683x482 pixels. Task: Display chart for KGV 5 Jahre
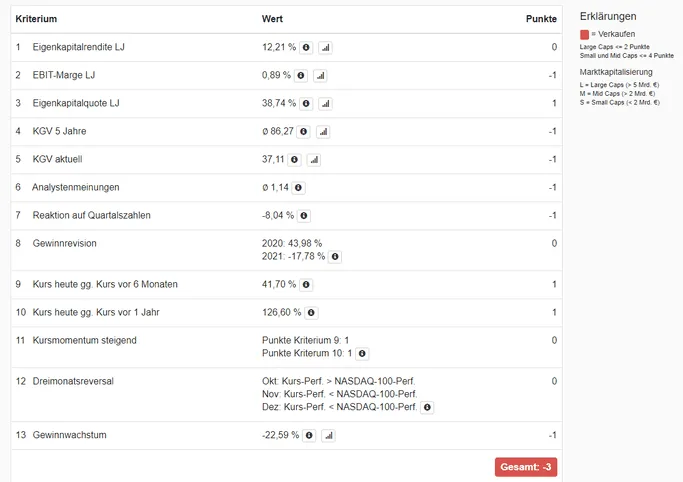pyautogui.click(x=323, y=131)
